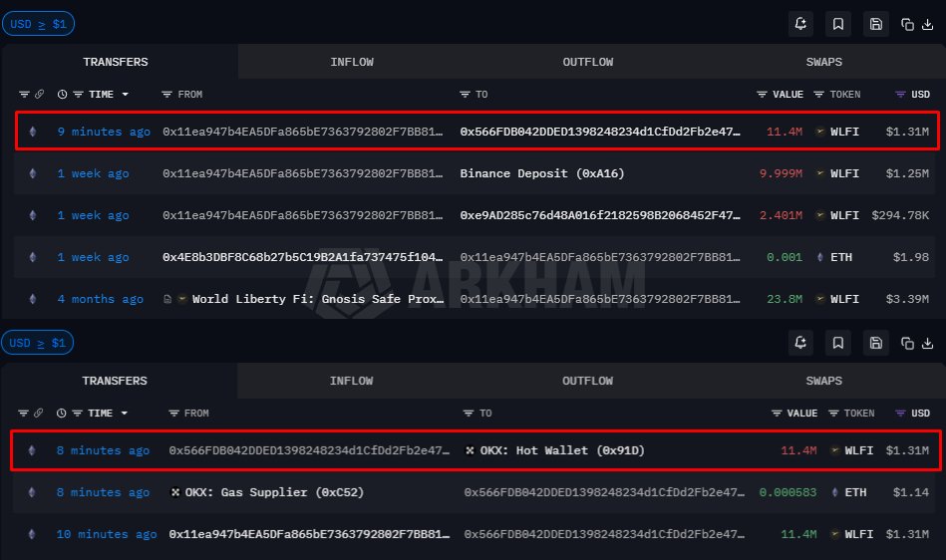This screenshot has width=946, height=560.
Task: Open the Binance Deposit (0xA16) address
Action: pyautogui.click(x=541, y=173)
